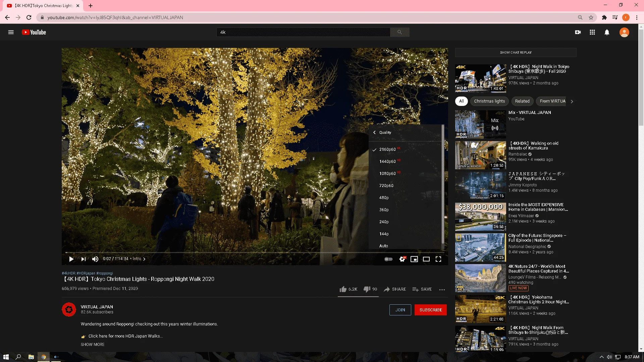This screenshot has width=644, height=362.
Task: Expand the Intro chapter list
Action: [139, 259]
